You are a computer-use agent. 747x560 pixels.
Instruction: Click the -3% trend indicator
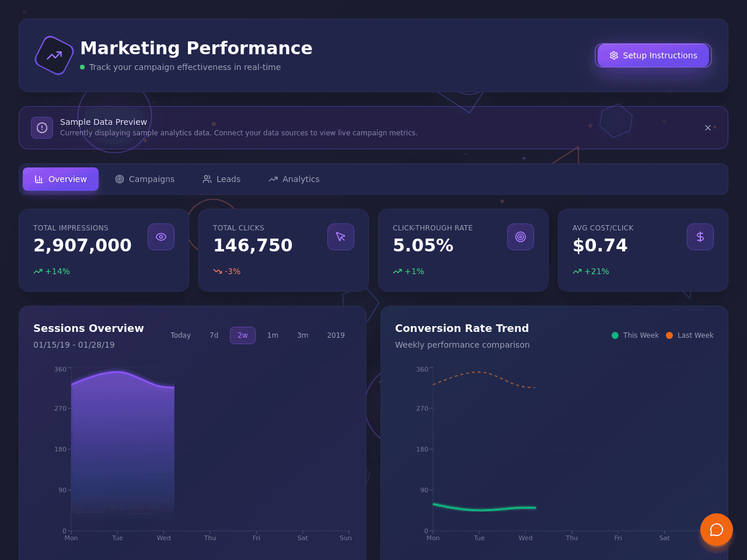(227, 271)
